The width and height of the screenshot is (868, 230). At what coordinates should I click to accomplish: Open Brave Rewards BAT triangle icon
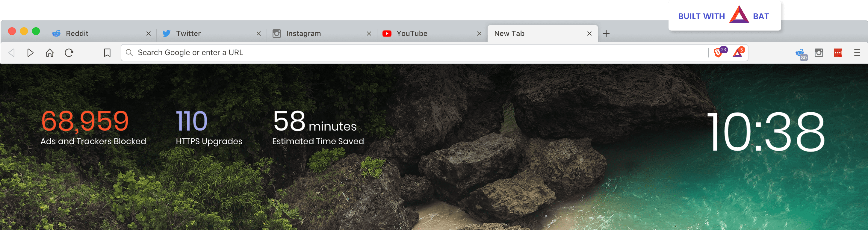(738, 52)
